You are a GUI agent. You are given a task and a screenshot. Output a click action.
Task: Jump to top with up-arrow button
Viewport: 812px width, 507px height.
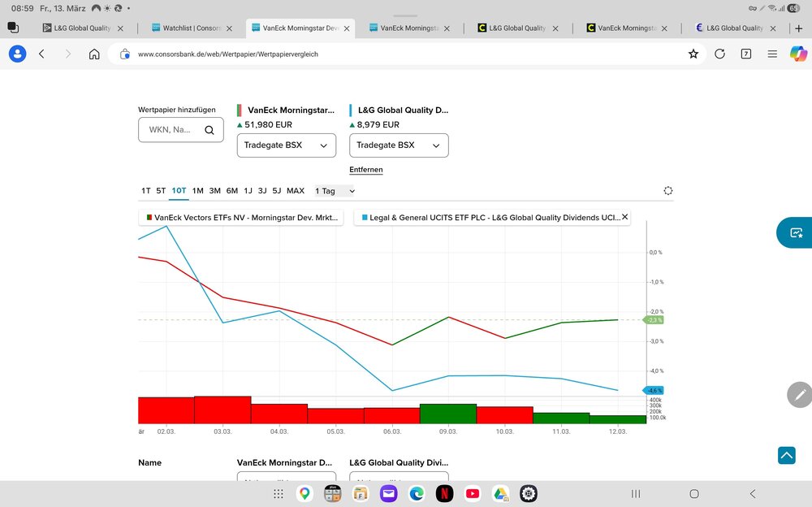[x=787, y=456]
